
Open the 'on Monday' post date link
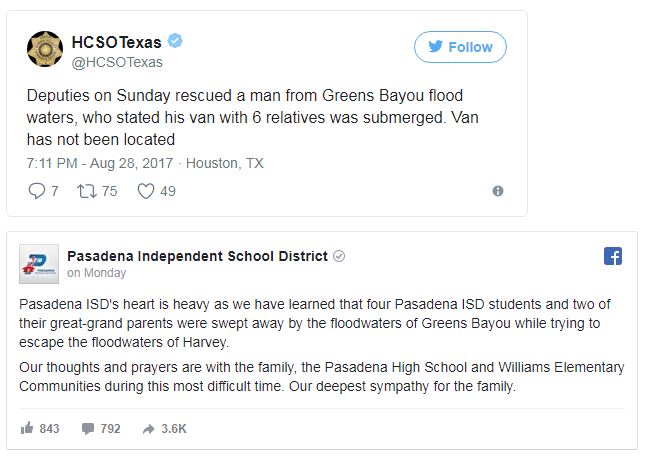tap(97, 273)
